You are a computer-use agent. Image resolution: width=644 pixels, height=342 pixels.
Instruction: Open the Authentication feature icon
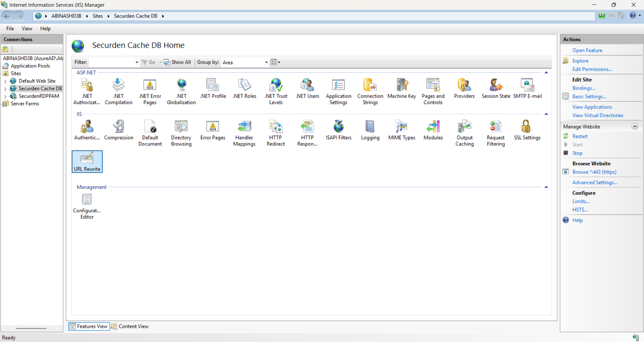[x=87, y=130]
